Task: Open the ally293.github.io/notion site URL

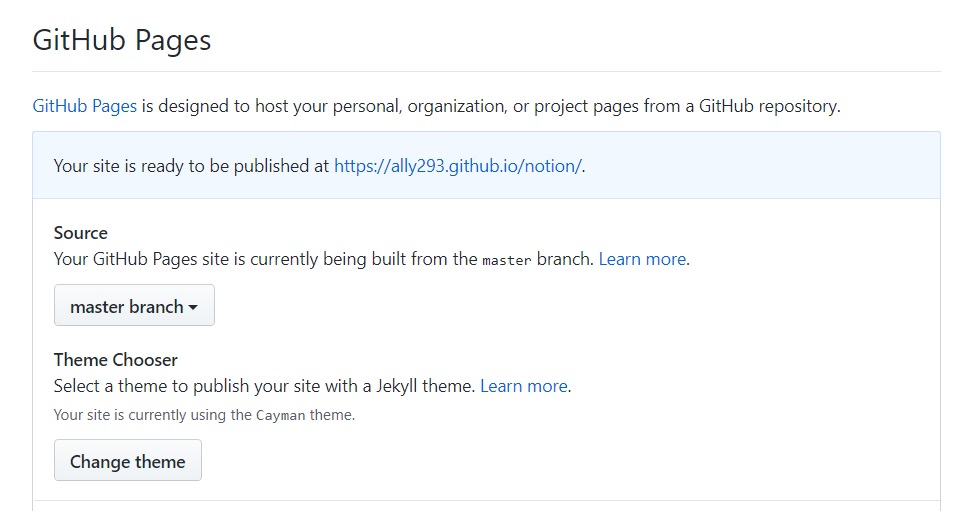Action: click(x=458, y=166)
